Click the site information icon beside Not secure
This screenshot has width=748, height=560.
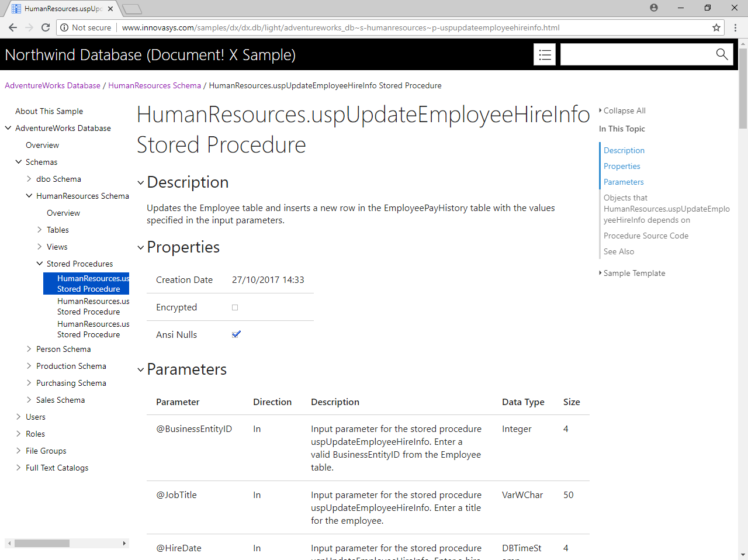pyautogui.click(x=64, y=27)
